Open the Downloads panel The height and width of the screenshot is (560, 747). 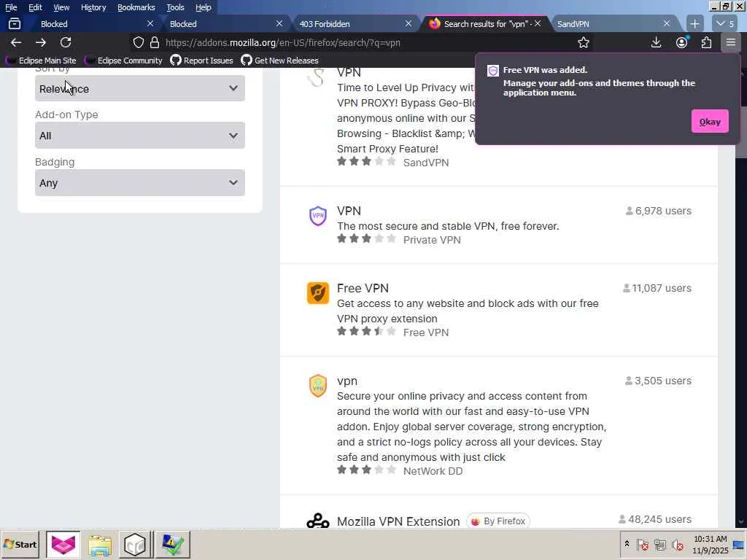click(x=656, y=42)
